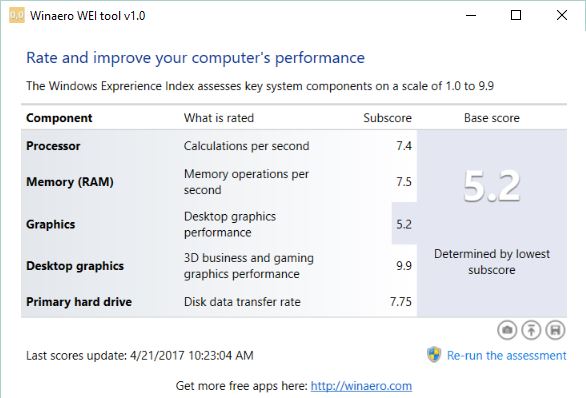Re-run the assessment
The height and width of the screenshot is (398, 586).
point(506,355)
